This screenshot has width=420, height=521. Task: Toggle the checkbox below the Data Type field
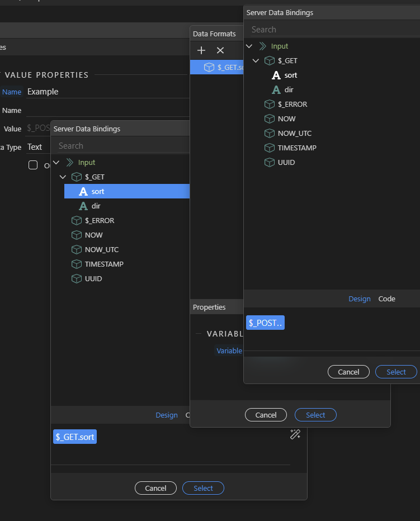click(x=33, y=165)
